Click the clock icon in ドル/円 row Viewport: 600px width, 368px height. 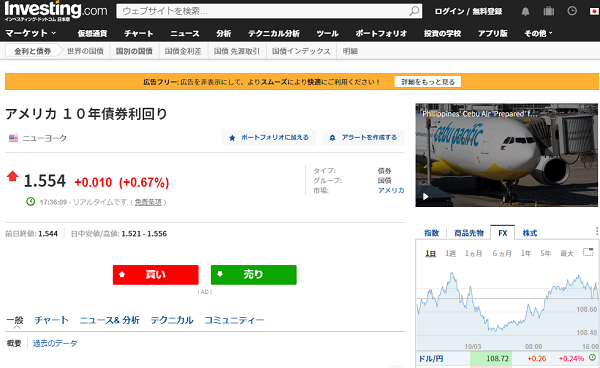592,358
